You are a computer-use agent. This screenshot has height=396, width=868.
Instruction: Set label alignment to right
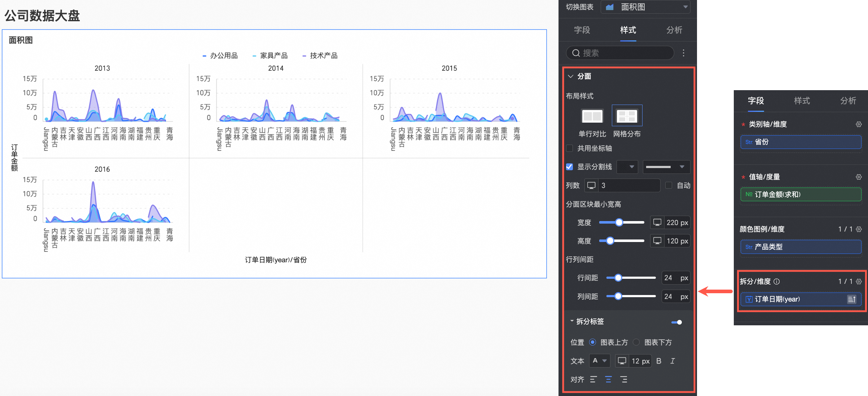point(623,379)
